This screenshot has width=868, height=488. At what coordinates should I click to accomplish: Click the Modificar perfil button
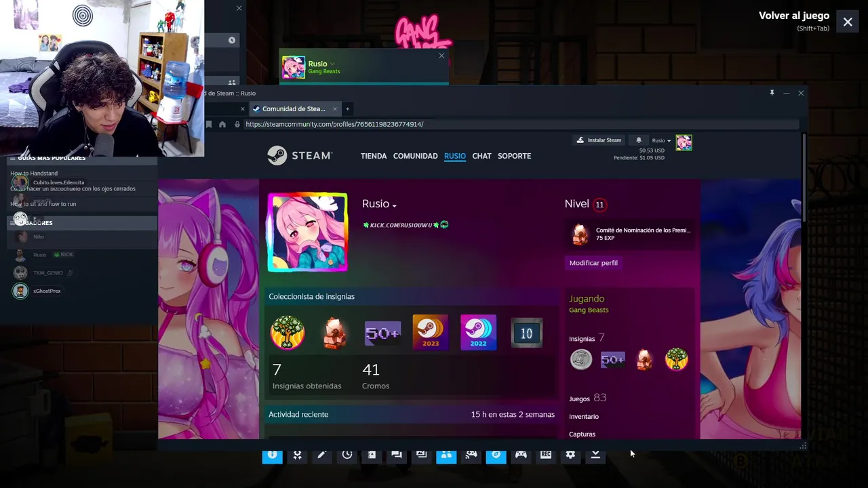(593, 263)
